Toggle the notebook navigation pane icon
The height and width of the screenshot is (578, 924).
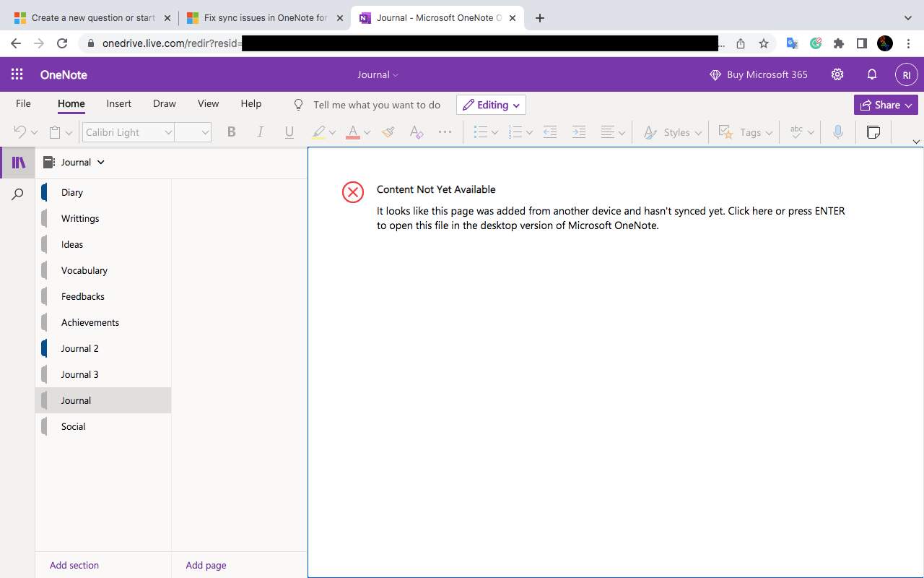18,163
